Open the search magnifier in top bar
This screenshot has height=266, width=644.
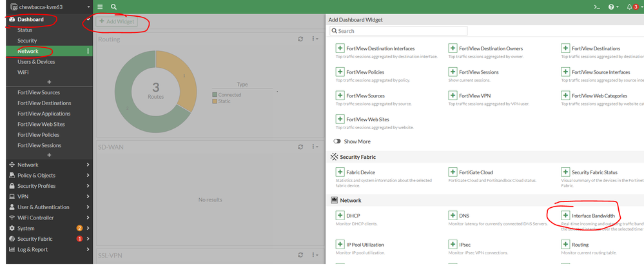[113, 7]
